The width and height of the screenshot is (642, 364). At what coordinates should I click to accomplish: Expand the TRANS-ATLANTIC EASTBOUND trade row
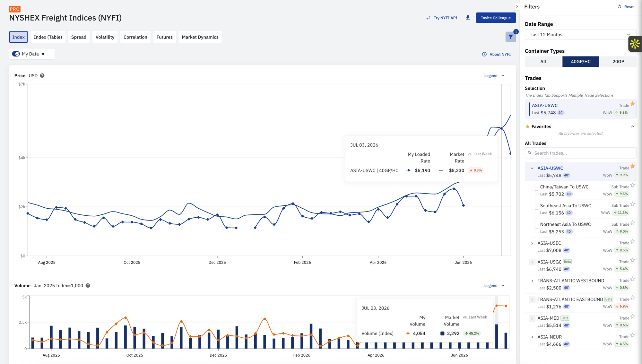coord(532,300)
